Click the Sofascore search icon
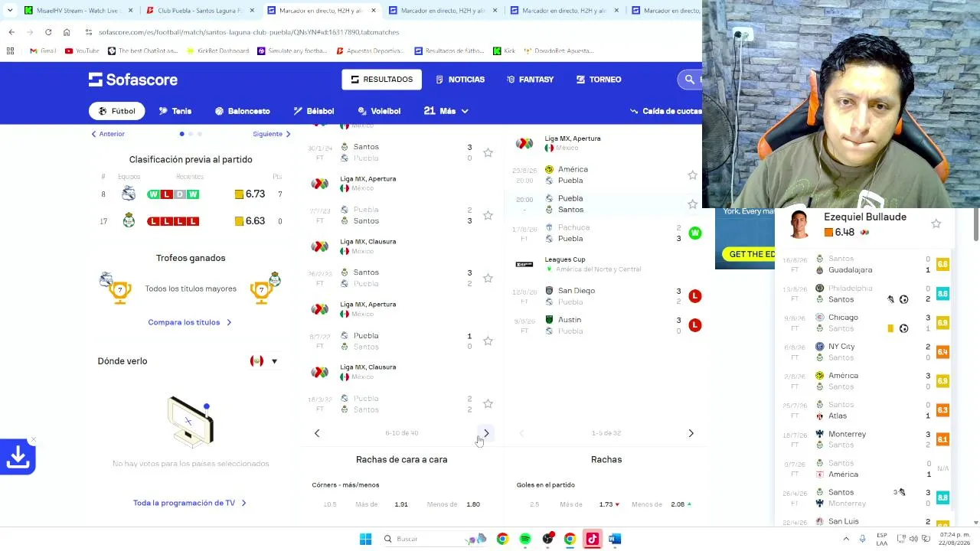Viewport: 980px width, 551px height. click(x=689, y=80)
